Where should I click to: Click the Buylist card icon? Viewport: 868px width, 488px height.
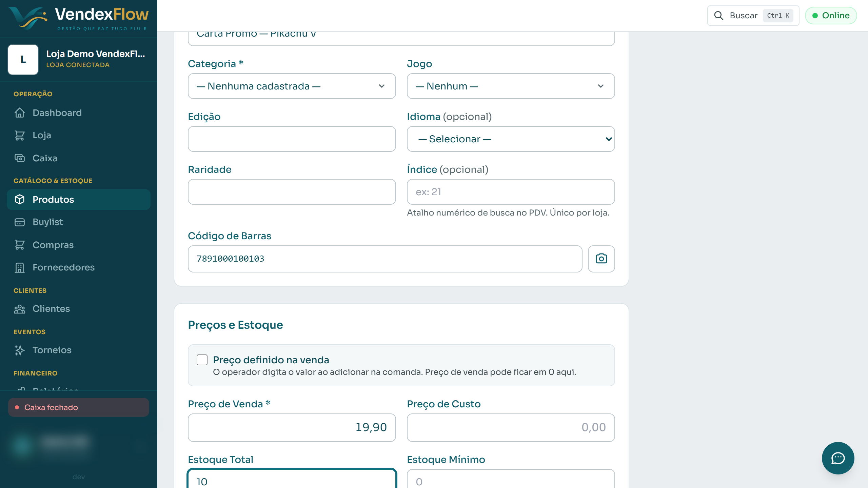(20, 222)
